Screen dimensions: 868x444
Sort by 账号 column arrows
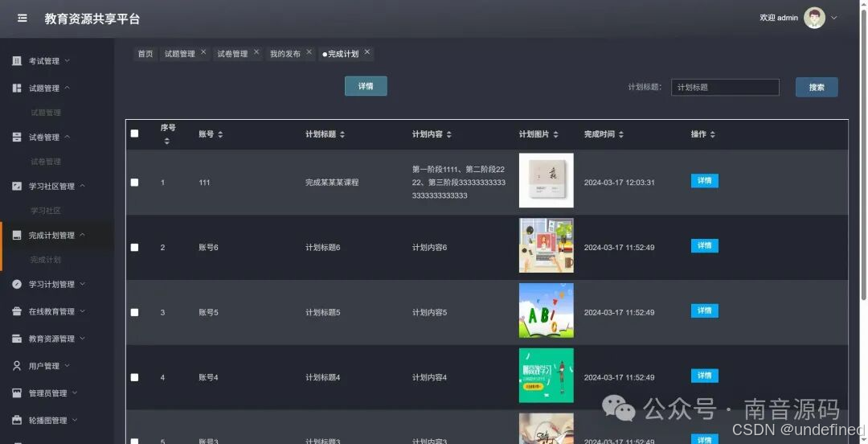coord(220,134)
